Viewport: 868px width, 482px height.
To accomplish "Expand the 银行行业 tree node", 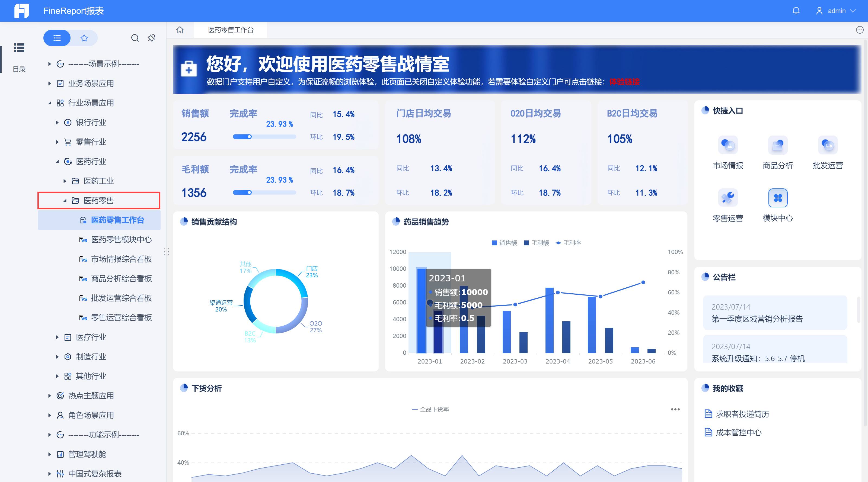I will [x=57, y=123].
